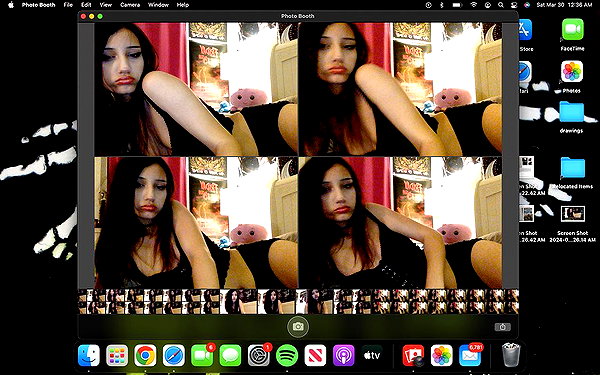The width and height of the screenshot is (600, 375).
Task: Open Google Chrome in the Dock
Action: click(x=145, y=355)
